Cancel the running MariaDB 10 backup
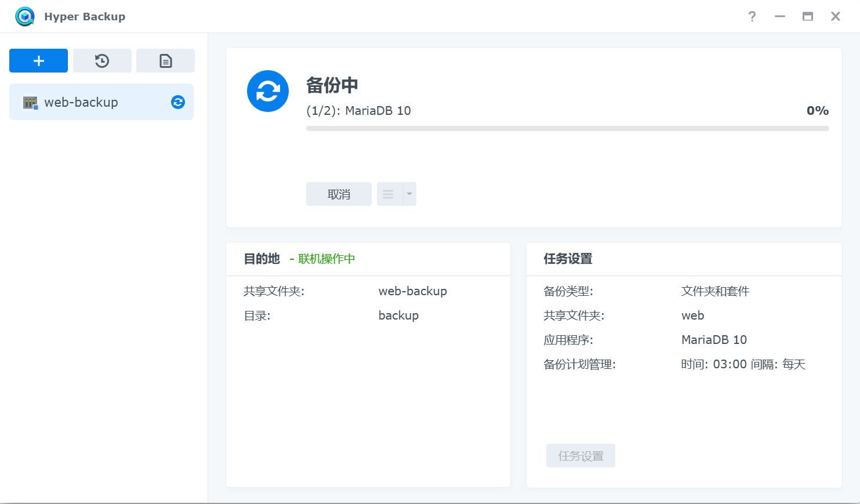 point(339,194)
